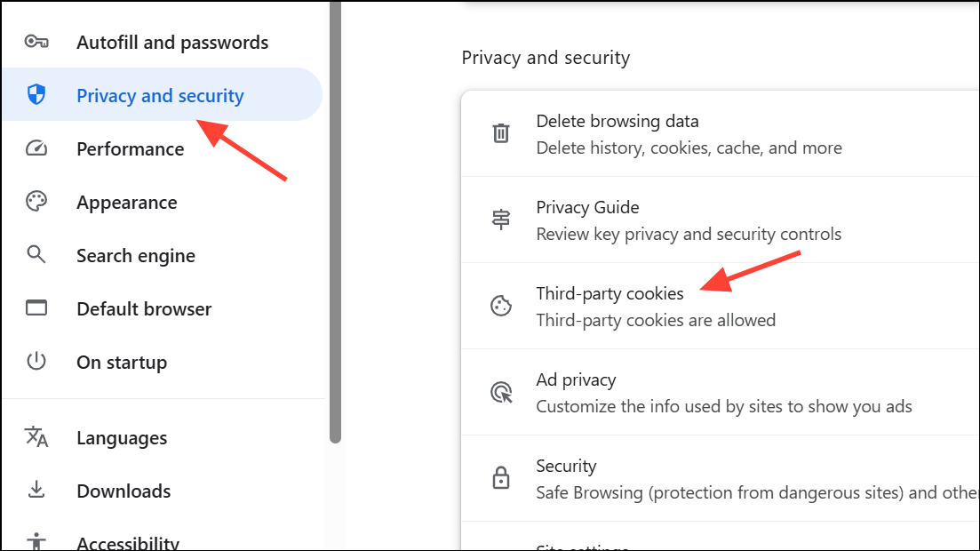Image resolution: width=980 pixels, height=551 pixels.
Task: Open the Autofill and passwords section
Action: [162, 42]
